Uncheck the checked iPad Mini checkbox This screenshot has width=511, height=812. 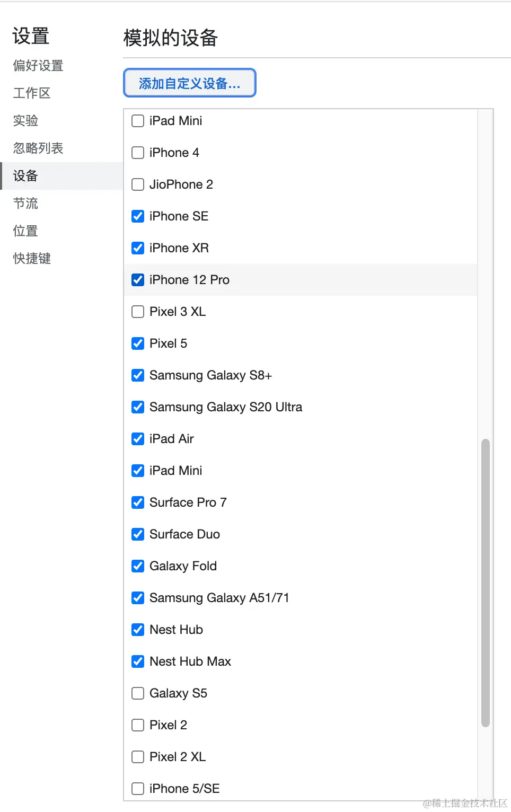138,471
